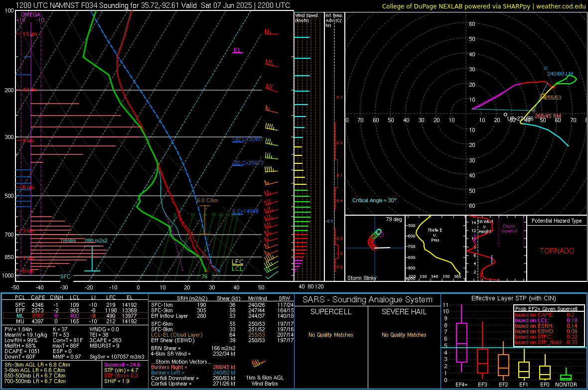Viewport: 588px width, 390px height.
Task: Click the 'Bunkers Left = 240/60 kt' line
Action: 193,373
